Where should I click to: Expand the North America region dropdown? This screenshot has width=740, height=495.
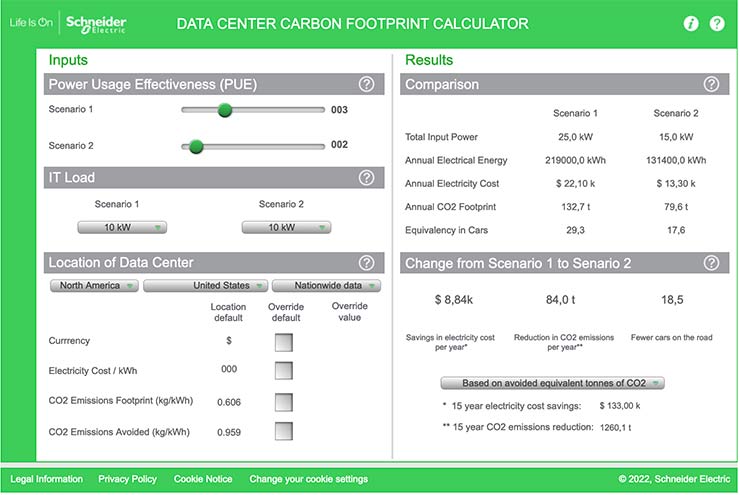96,286
